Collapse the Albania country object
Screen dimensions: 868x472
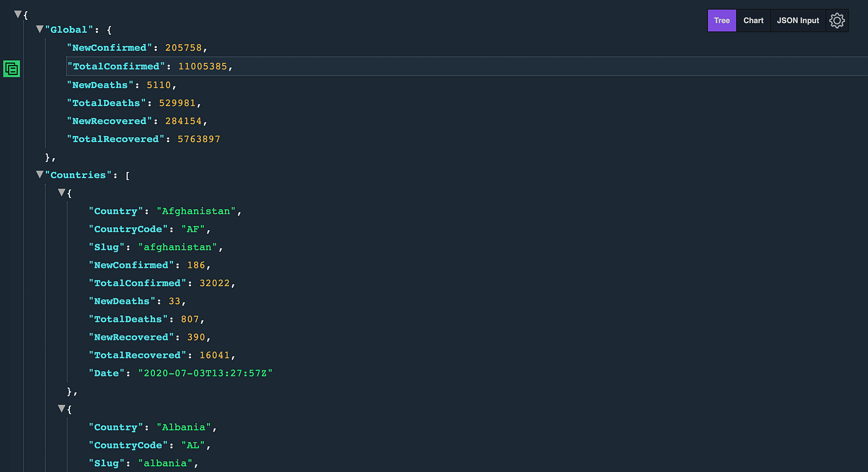point(62,409)
